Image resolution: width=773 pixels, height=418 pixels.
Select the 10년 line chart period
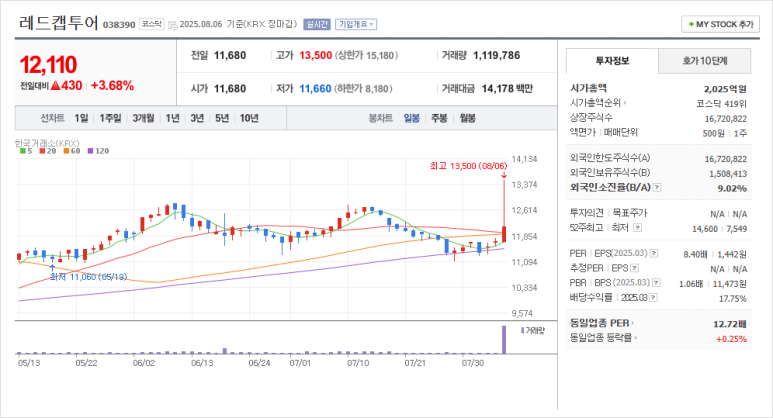pos(249,118)
